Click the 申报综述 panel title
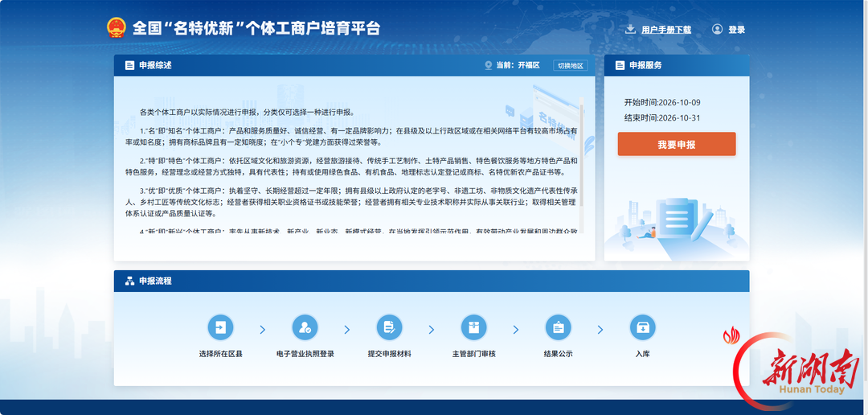This screenshot has height=415, width=868. click(x=156, y=65)
